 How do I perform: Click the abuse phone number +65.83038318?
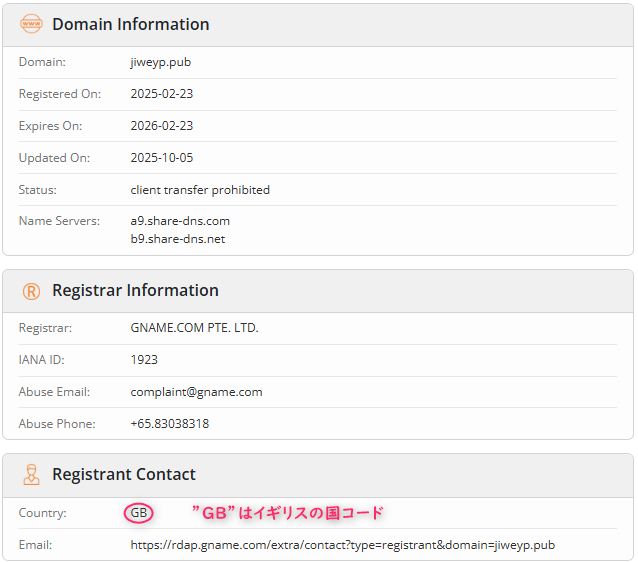point(169,424)
